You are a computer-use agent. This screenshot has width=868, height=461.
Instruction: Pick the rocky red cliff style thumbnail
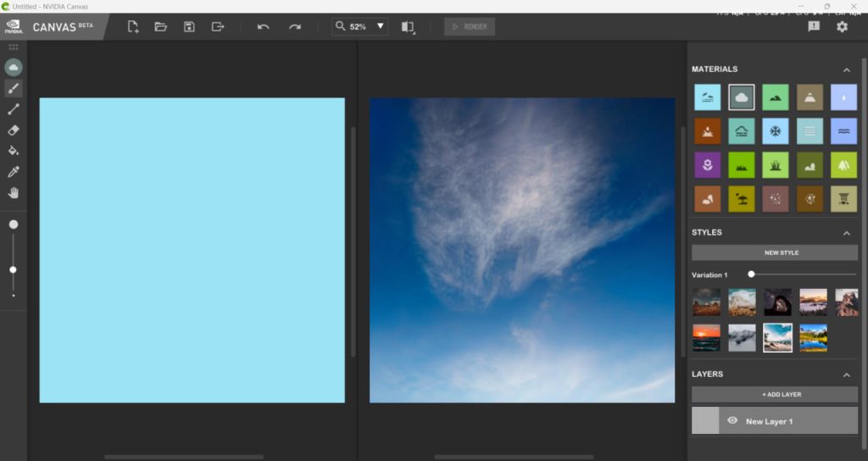[847, 303]
